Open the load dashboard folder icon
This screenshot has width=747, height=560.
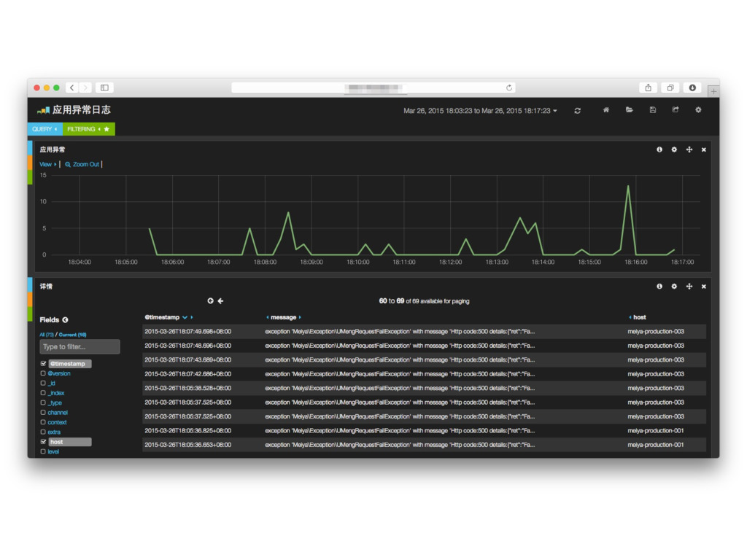[x=629, y=110]
